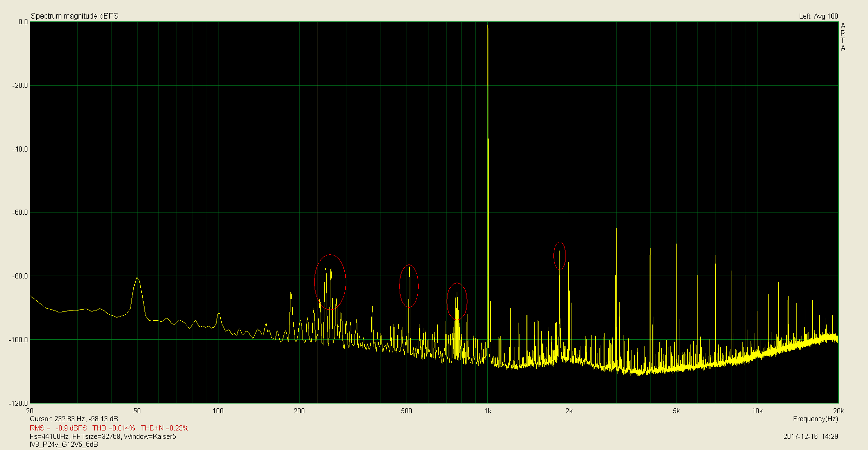The image size is (868, 450).
Task: Click the ARTA vertical label
Action: tap(843, 37)
